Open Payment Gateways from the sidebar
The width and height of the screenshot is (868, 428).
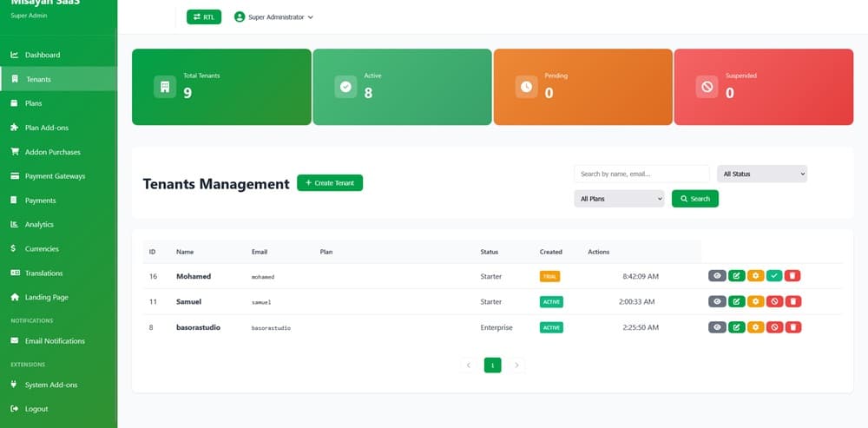[x=55, y=176]
